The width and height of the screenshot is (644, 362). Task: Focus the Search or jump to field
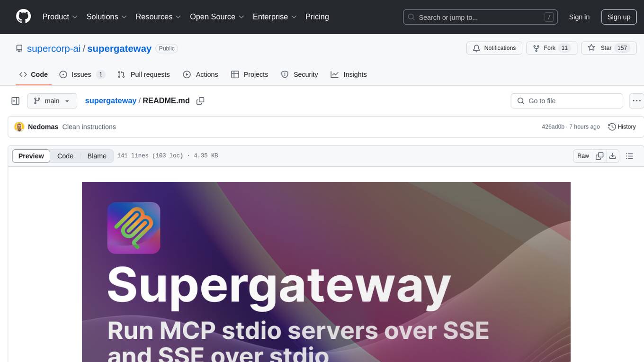pyautogui.click(x=480, y=17)
